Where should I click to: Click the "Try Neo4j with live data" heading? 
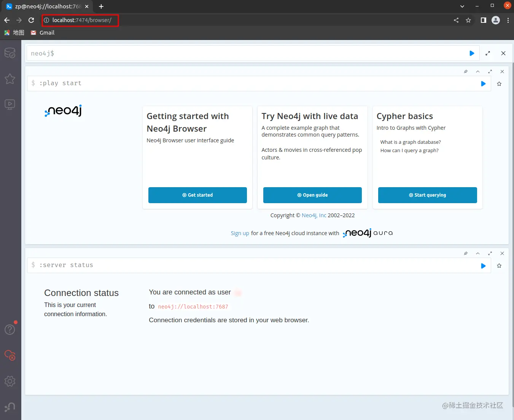coord(310,116)
